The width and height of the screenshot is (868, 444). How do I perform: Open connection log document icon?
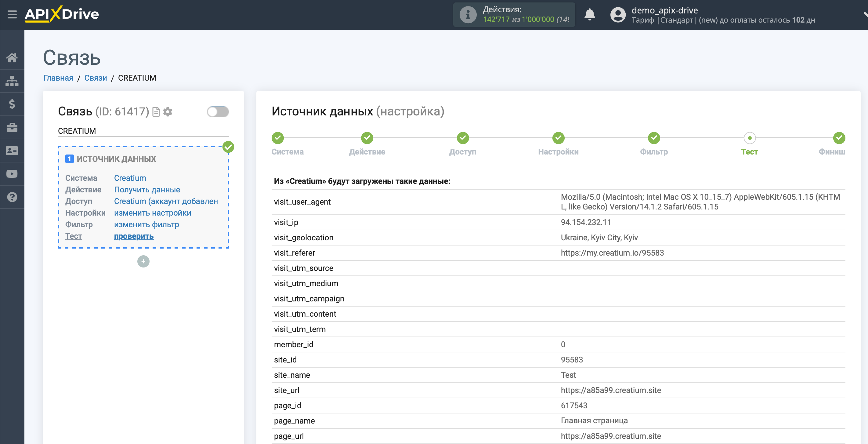(x=156, y=111)
